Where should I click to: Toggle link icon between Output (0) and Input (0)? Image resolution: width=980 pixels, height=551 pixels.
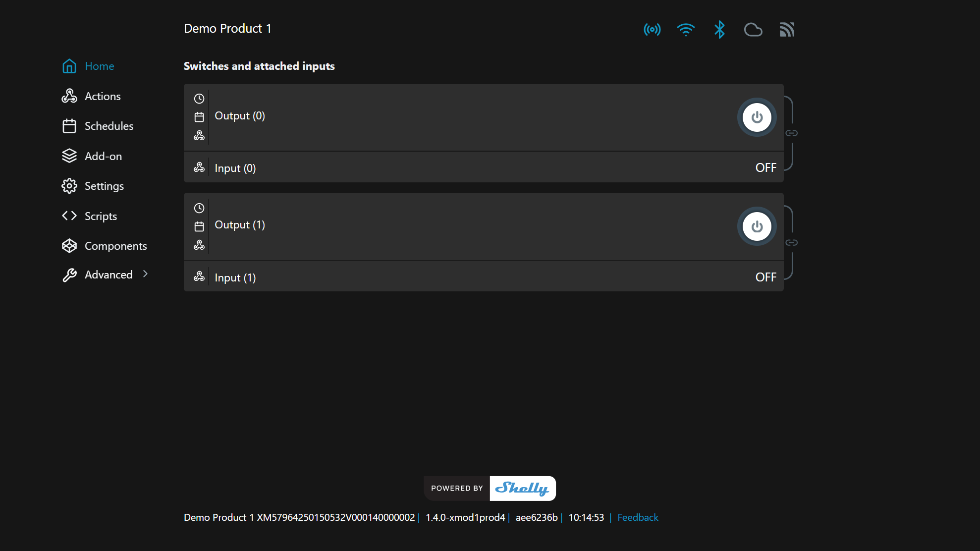click(791, 133)
